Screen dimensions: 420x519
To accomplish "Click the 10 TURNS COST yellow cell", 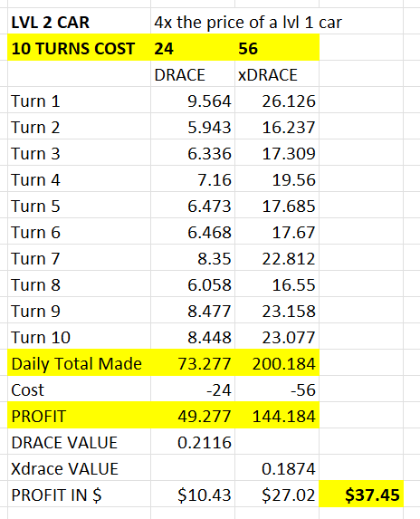I will (x=79, y=48).
